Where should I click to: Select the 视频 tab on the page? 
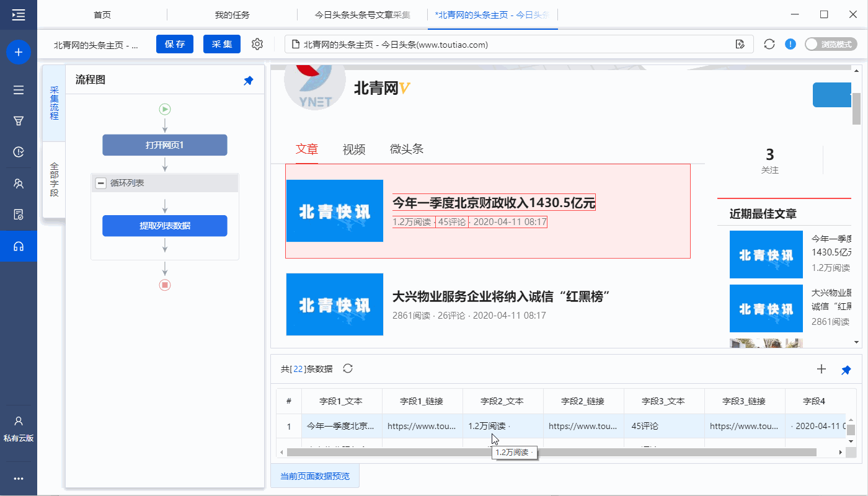354,149
